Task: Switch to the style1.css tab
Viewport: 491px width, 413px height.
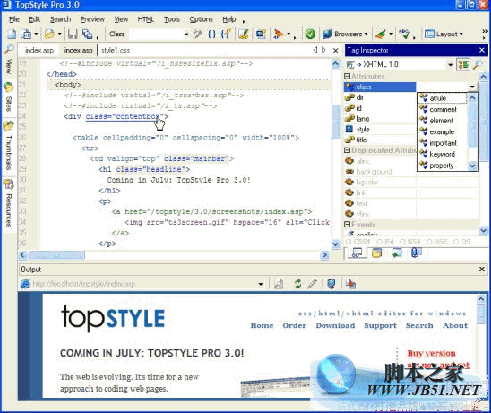Action: 115,50
